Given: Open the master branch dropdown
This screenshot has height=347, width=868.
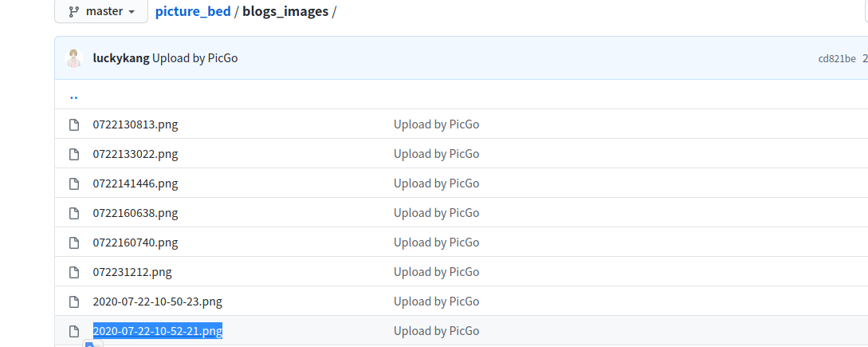Looking at the screenshot, I should pos(101,11).
